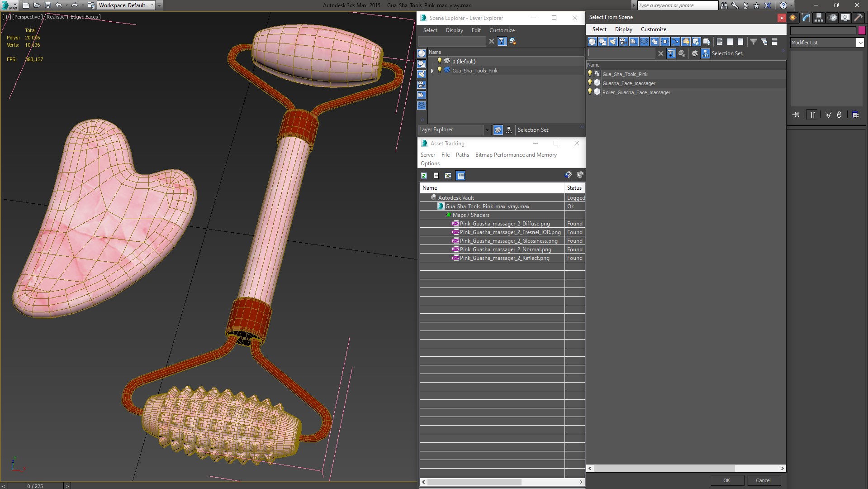
Task: Open the Modifier List dropdown
Action: click(x=827, y=43)
